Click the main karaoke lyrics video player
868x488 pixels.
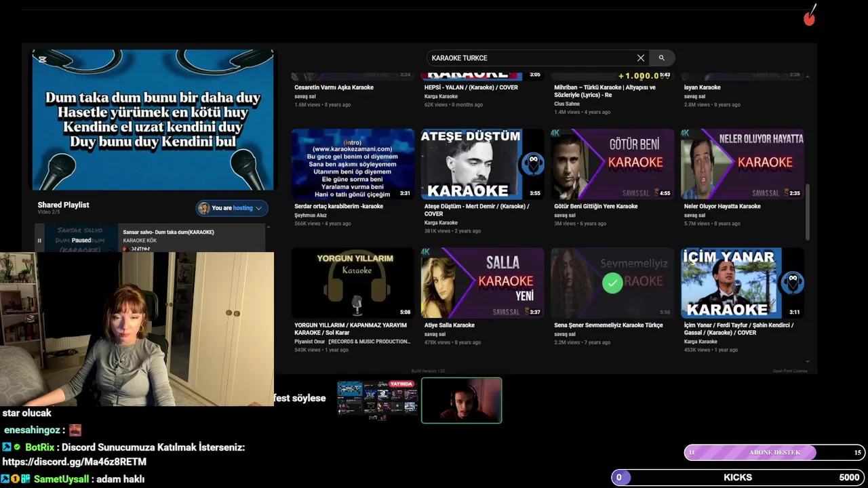pos(153,120)
